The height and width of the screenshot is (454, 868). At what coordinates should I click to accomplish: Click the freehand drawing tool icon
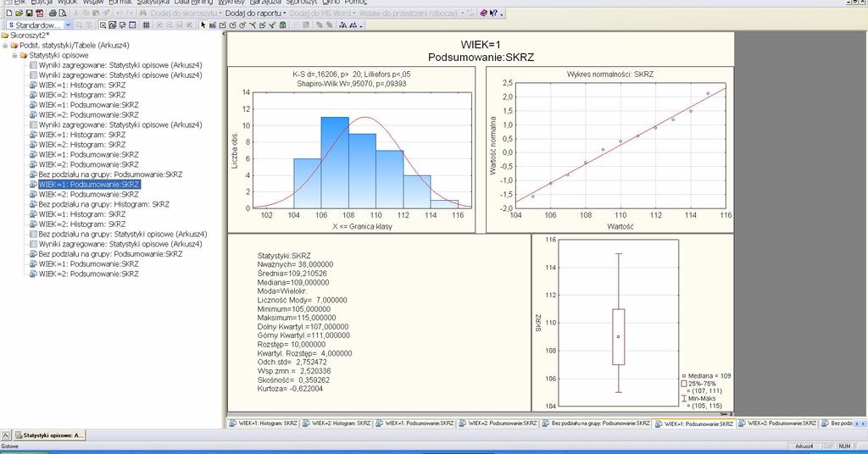point(263,25)
